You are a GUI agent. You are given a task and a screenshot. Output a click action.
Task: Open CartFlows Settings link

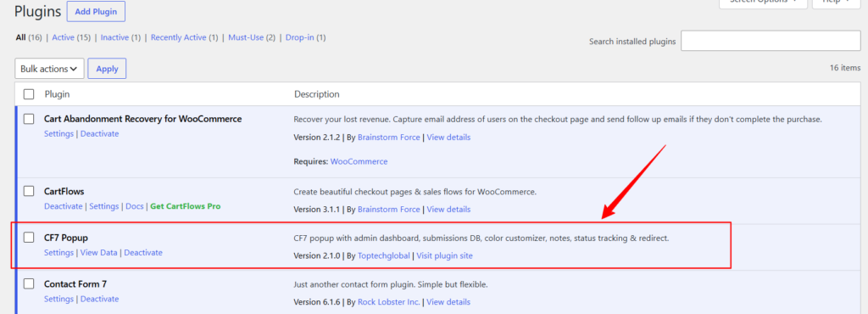[104, 206]
